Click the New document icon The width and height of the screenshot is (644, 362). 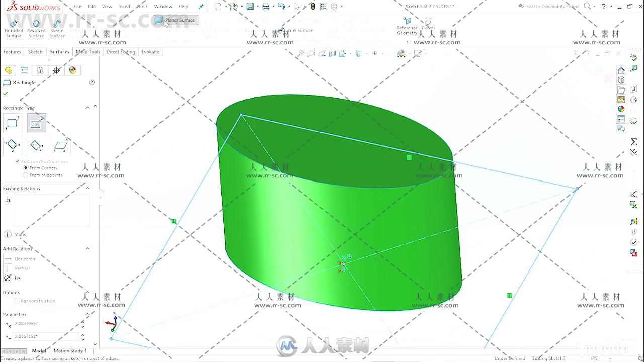pos(218,7)
